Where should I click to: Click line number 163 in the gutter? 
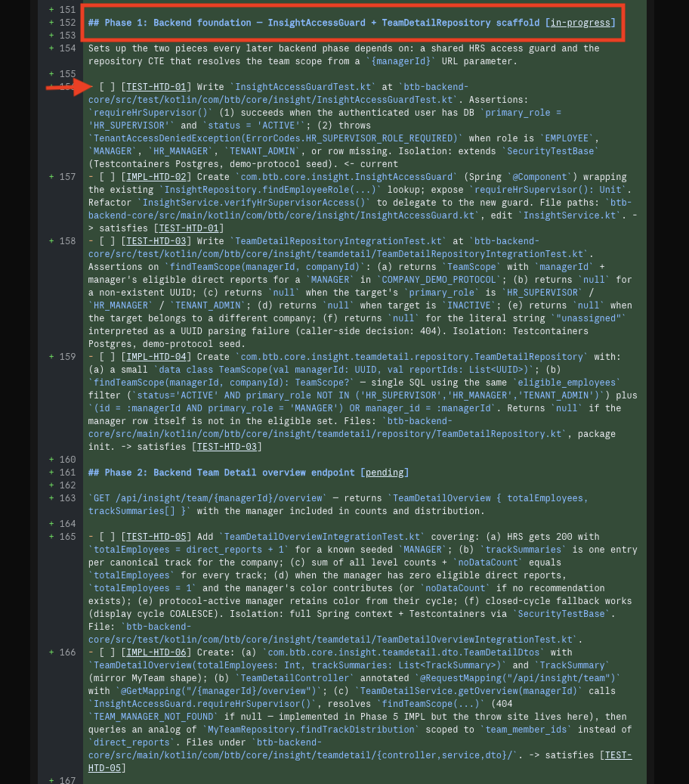pos(67,498)
